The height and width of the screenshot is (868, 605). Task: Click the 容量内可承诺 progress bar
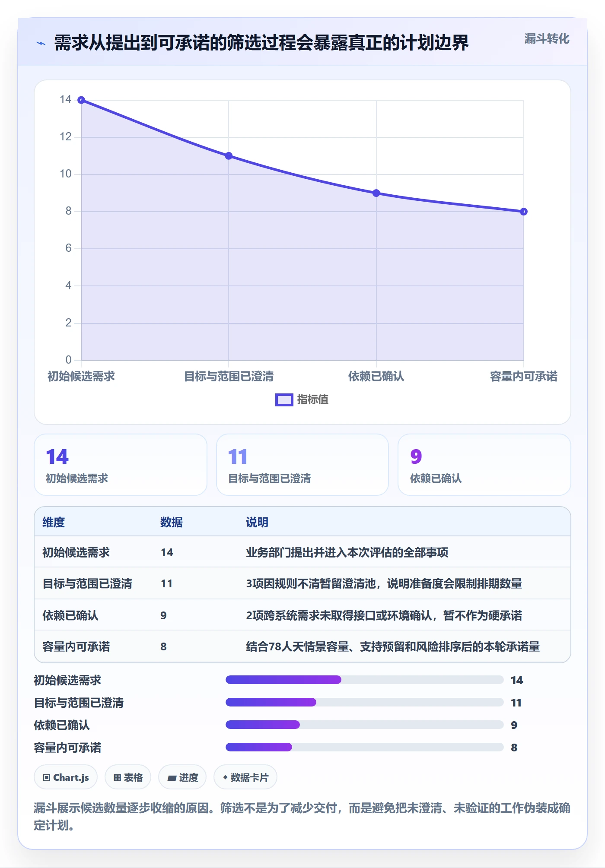click(x=365, y=747)
